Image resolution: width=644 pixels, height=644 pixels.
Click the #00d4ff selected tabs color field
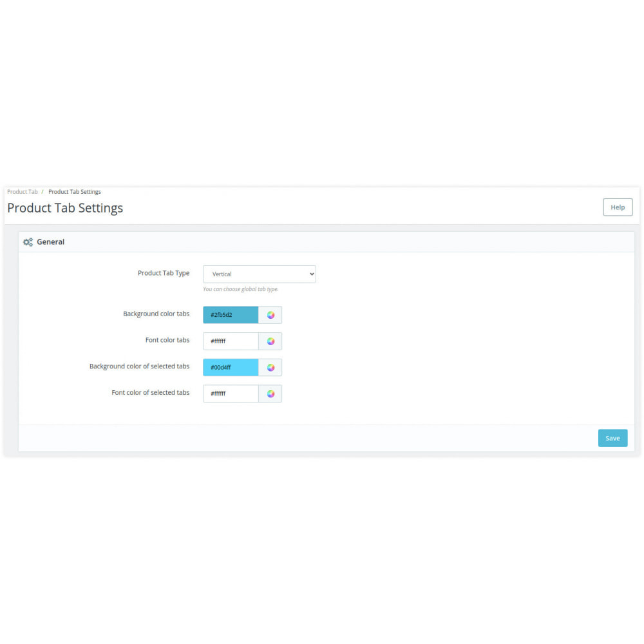(x=231, y=368)
